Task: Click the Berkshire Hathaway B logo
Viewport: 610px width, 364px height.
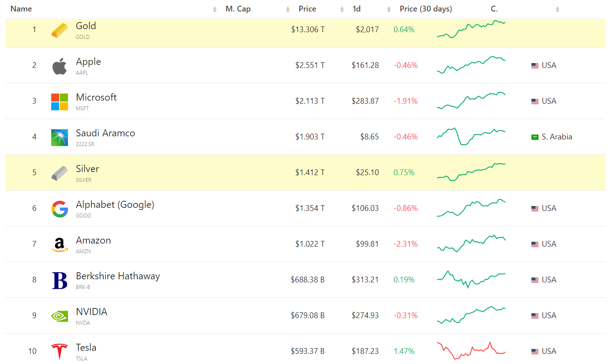Action: point(60,280)
